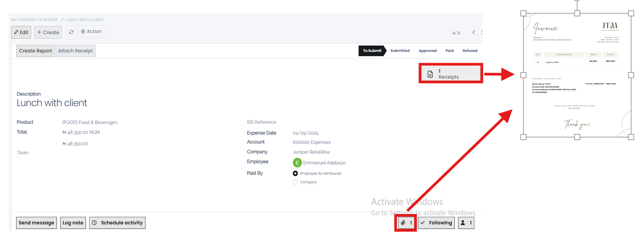Toggle the Following checkmark button

click(436, 223)
